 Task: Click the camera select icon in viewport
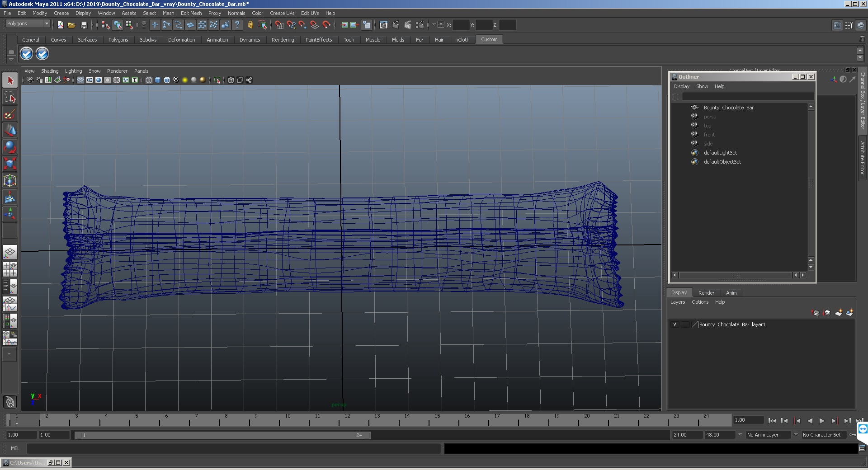(x=30, y=80)
